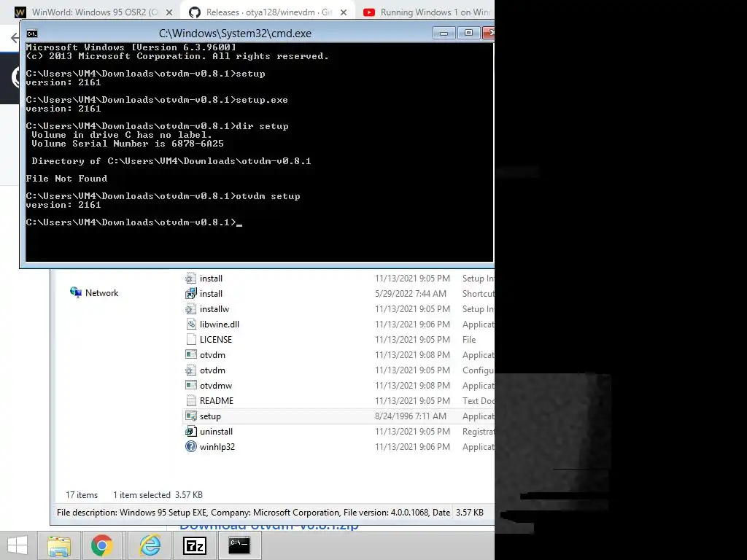
Task: Select the otvdm application file icon
Action: click(x=190, y=355)
